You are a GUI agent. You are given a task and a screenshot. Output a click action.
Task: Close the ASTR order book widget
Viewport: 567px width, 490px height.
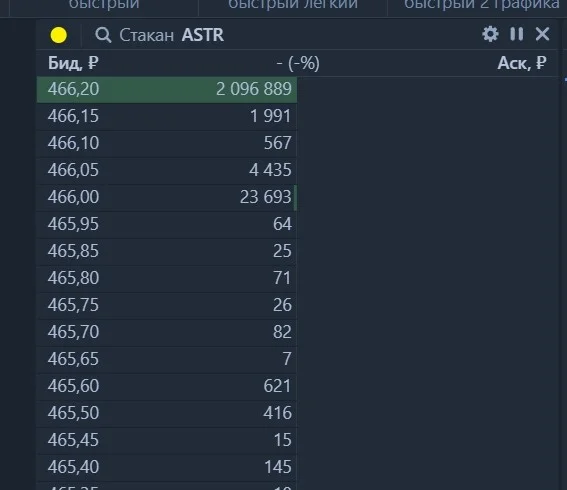tap(542, 34)
